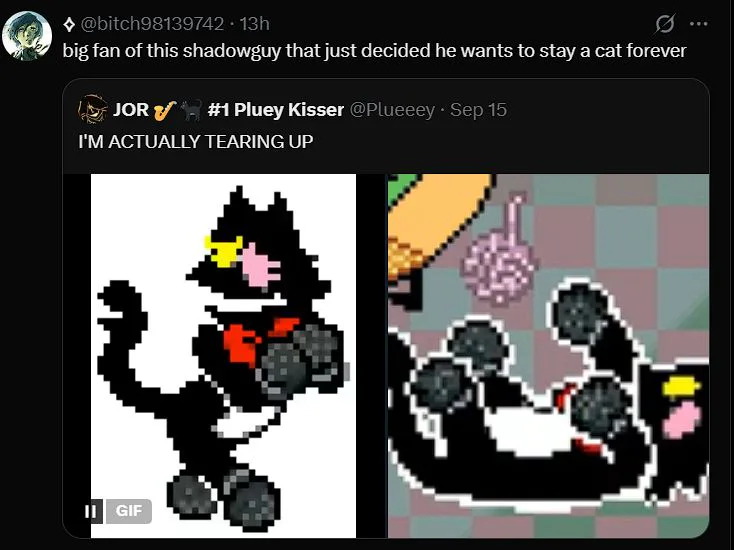Screen dimensions: 734x550
Task: Click the "I'M ACTUALLY TEARING UP" text
Action: [196, 141]
